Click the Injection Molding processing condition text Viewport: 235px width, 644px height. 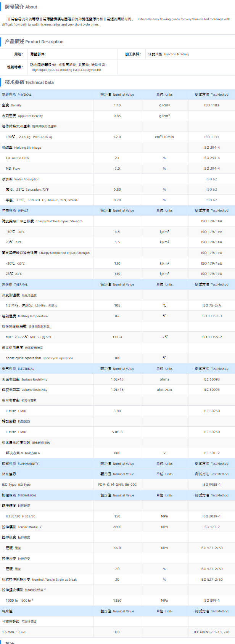176,54
